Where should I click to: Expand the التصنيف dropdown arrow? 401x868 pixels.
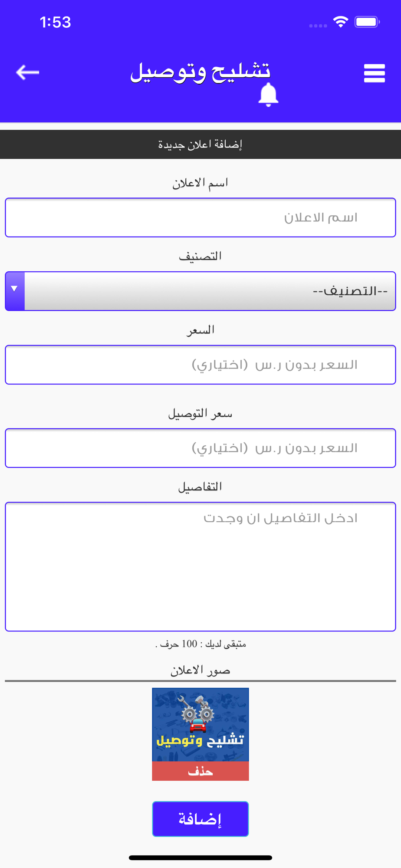pyautogui.click(x=15, y=291)
